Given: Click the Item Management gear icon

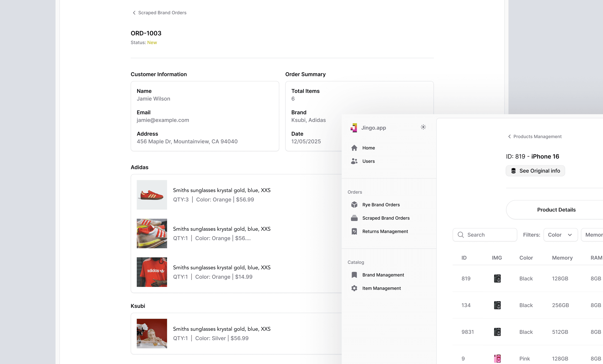Looking at the screenshot, I should [354, 288].
